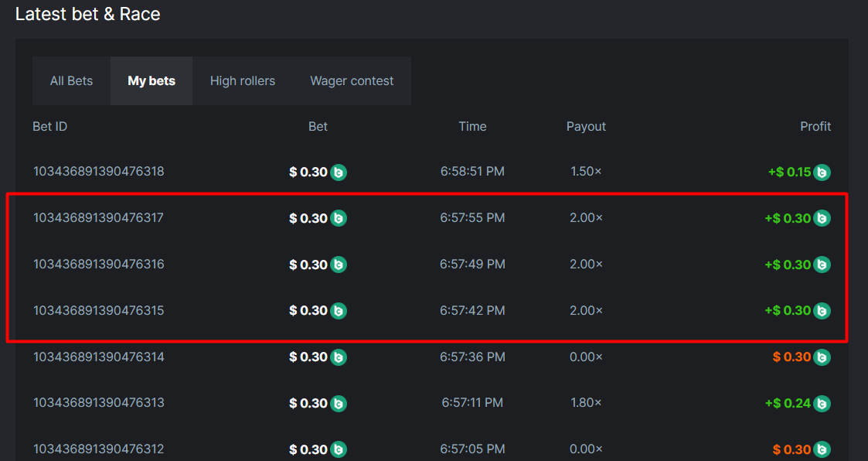The image size is (868, 461).
Task: Click coin icon beside 6:58:51 PM bet amount
Action: tap(339, 172)
